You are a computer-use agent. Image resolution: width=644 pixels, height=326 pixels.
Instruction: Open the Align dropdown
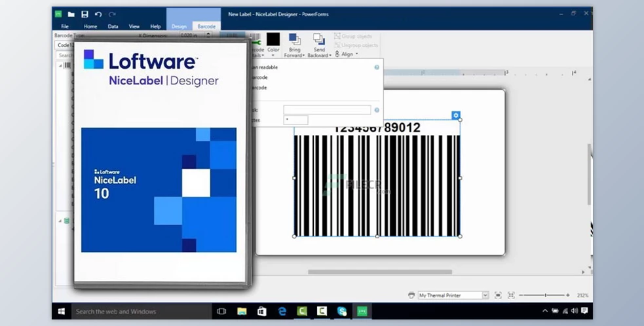347,54
